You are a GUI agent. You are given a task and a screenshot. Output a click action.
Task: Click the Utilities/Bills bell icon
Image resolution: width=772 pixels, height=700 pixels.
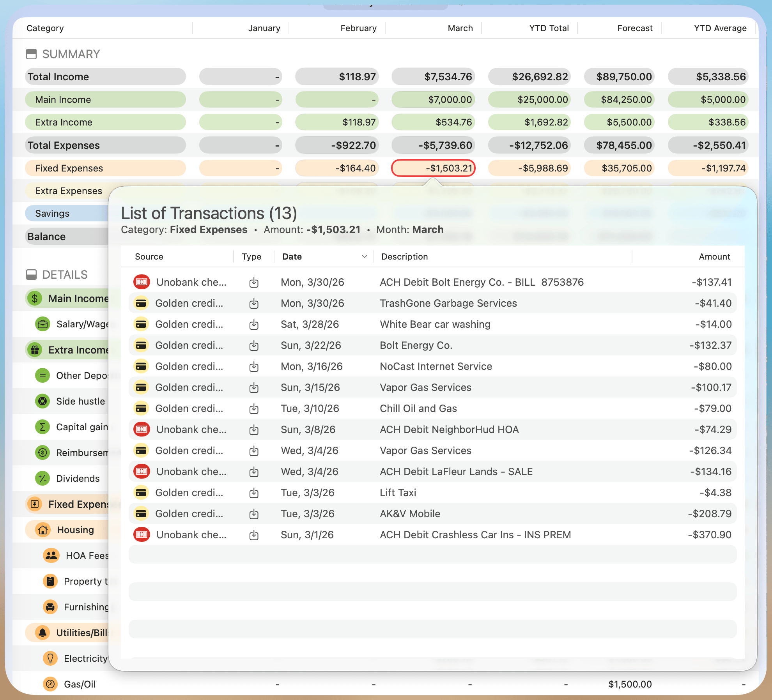tap(42, 633)
